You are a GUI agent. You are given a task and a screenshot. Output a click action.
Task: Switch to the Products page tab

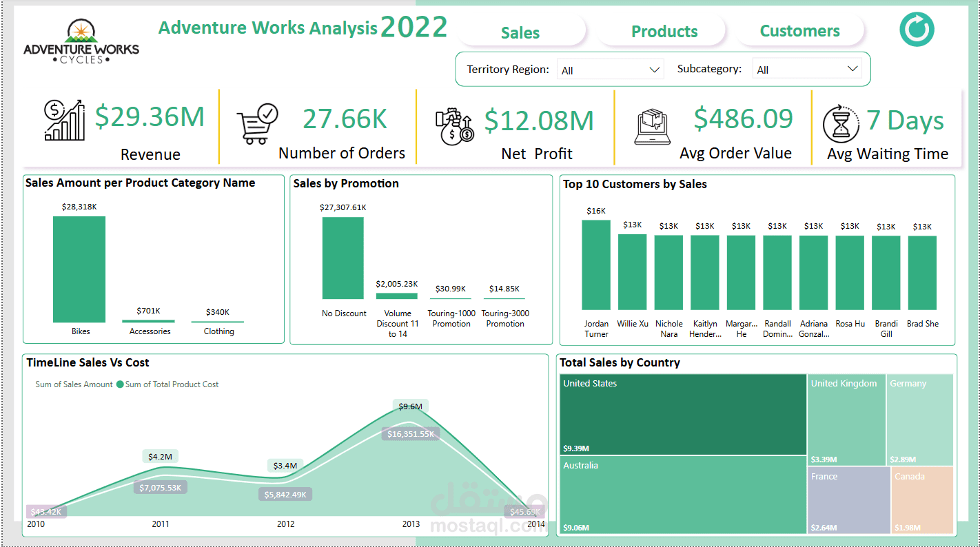(664, 32)
